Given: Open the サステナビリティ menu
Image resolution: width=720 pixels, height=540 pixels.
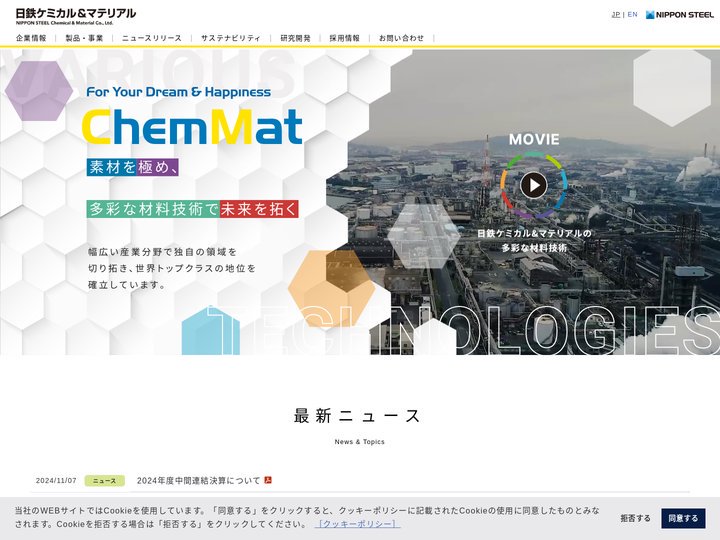Looking at the screenshot, I should click(231, 38).
